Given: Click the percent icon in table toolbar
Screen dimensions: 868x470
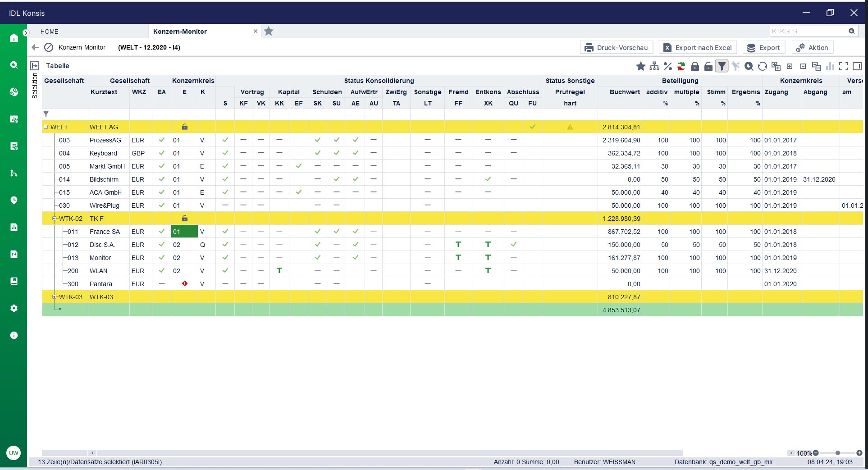Looking at the screenshot, I should click(667, 66).
